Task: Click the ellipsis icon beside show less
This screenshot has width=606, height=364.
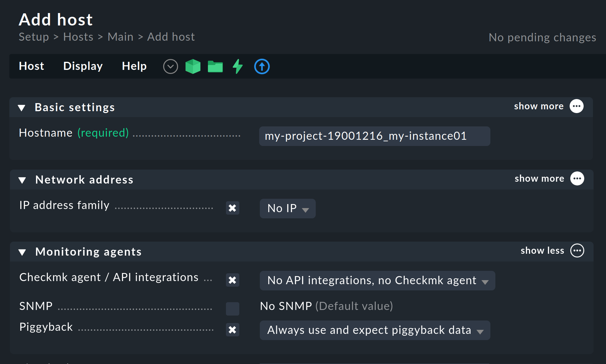Action: click(577, 251)
